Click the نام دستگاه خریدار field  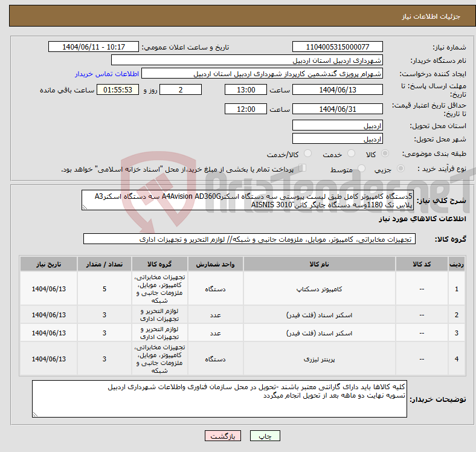247,60
